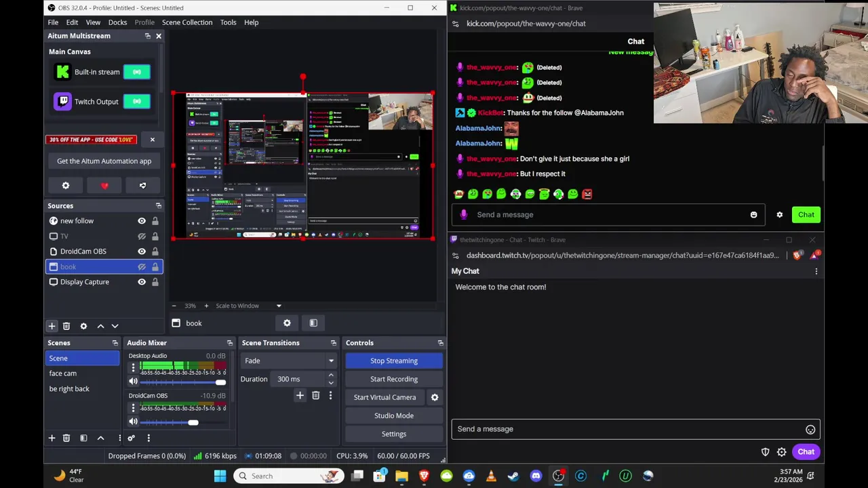Increase transition duration stepper up

331,375
